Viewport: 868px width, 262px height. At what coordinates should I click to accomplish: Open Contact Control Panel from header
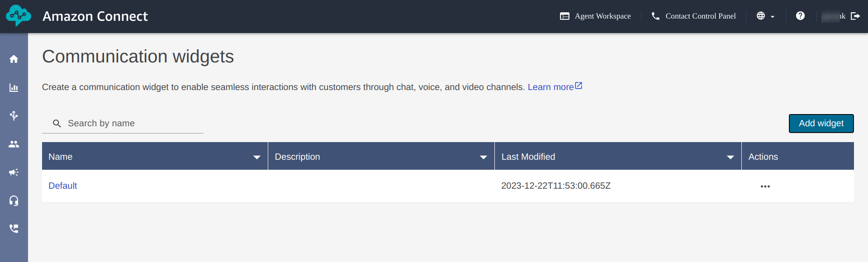point(693,16)
